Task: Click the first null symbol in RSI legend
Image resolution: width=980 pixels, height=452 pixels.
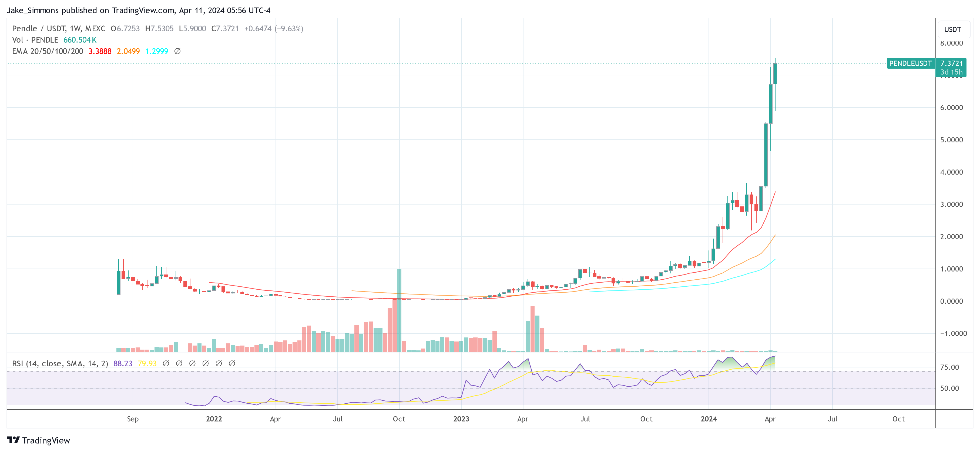Action: coord(166,363)
